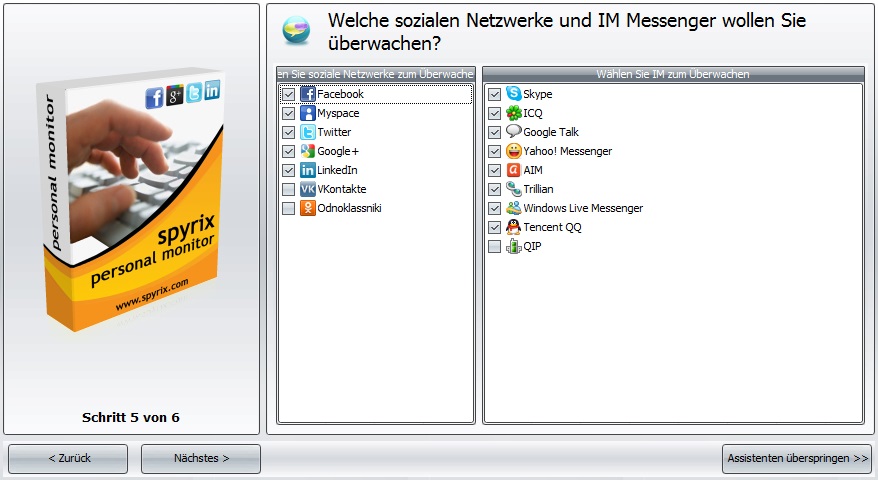Select the 'Yahoo! Messenger' label text
878x480 pixels.
point(568,151)
